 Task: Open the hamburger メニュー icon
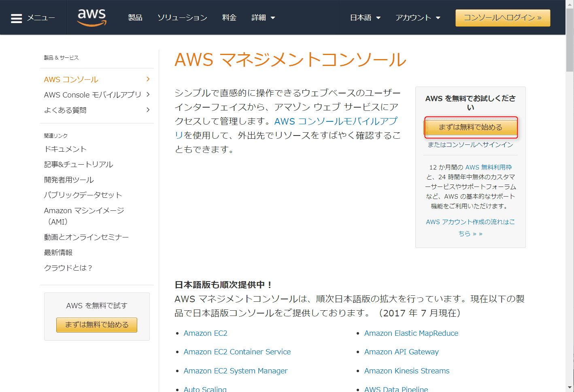(x=17, y=18)
